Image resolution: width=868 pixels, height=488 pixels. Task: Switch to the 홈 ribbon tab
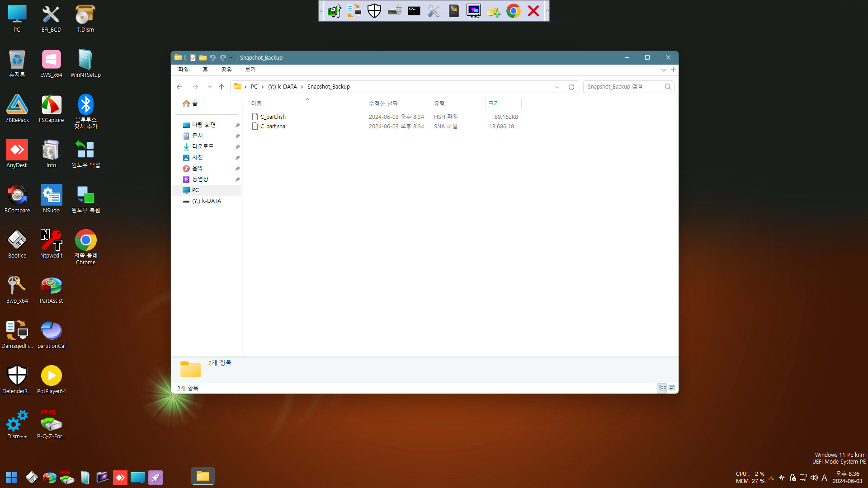pyautogui.click(x=205, y=70)
